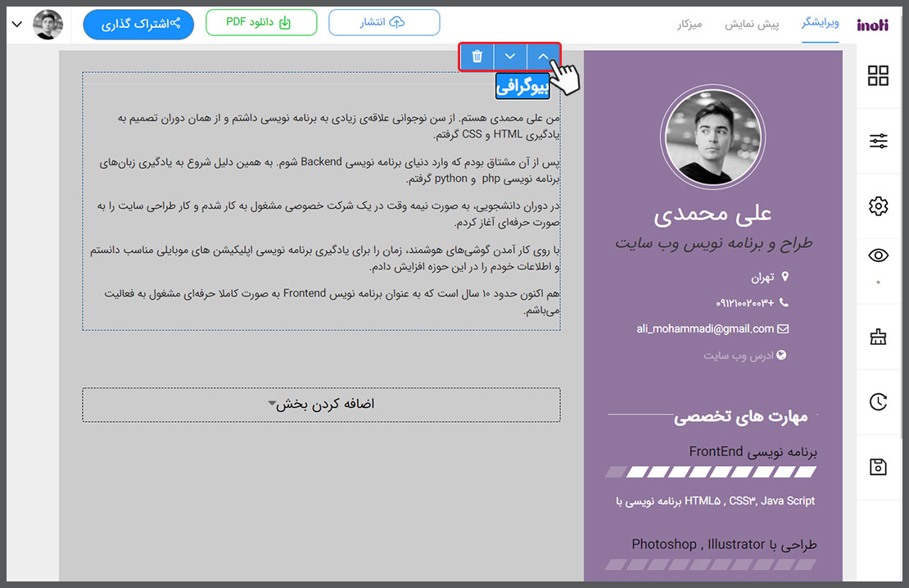Open the account menu arrow beside avatar

[x=17, y=25]
